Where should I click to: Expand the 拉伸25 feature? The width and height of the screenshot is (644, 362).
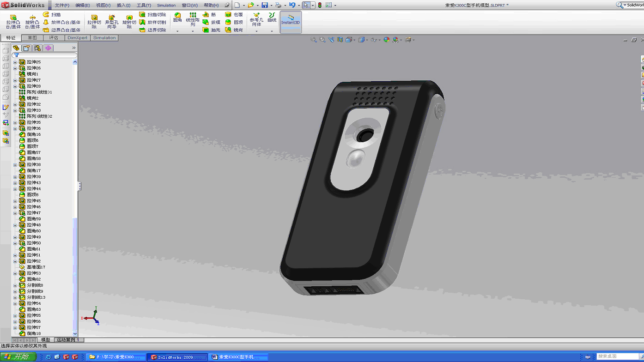pos(15,62)
